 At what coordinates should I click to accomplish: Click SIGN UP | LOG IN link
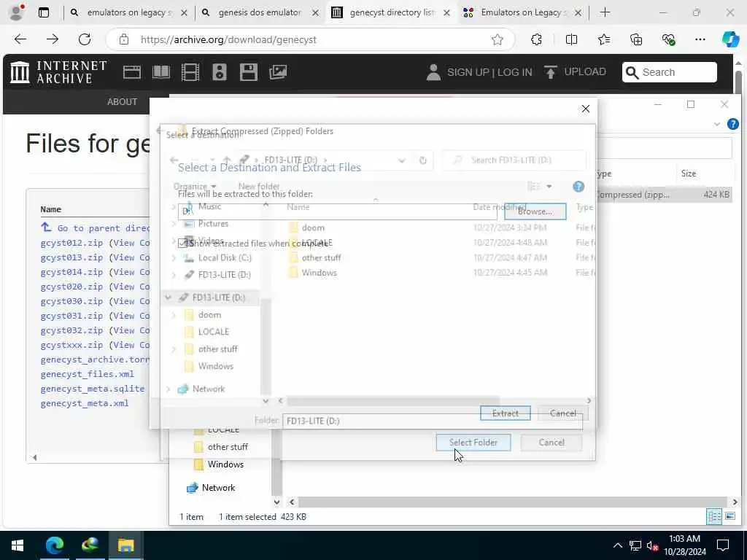(489, 72)
